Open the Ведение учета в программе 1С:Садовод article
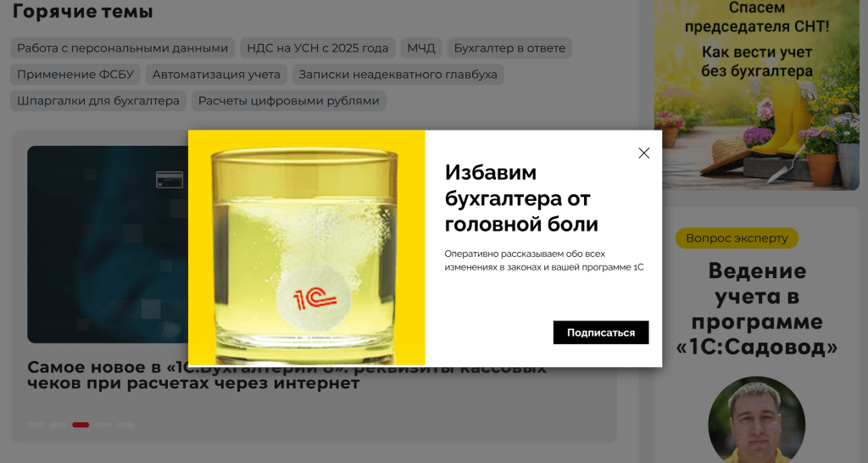868x463 pixels. coord(757,309)
